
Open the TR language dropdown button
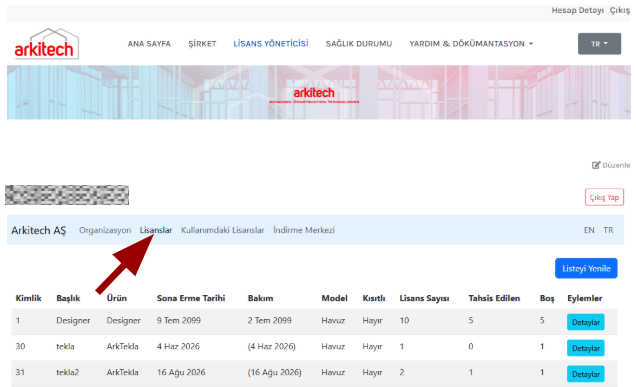click(x=599, y=44)
